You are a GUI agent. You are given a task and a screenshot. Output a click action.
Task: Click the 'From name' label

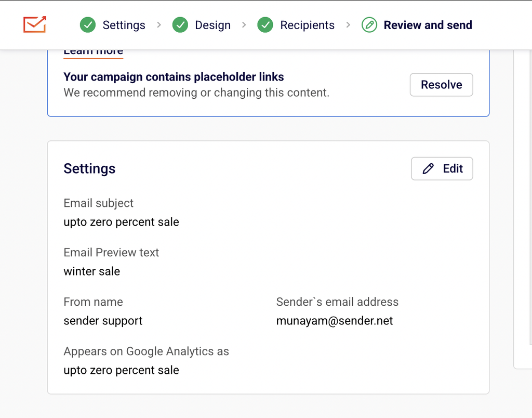(x=94, y=302)
